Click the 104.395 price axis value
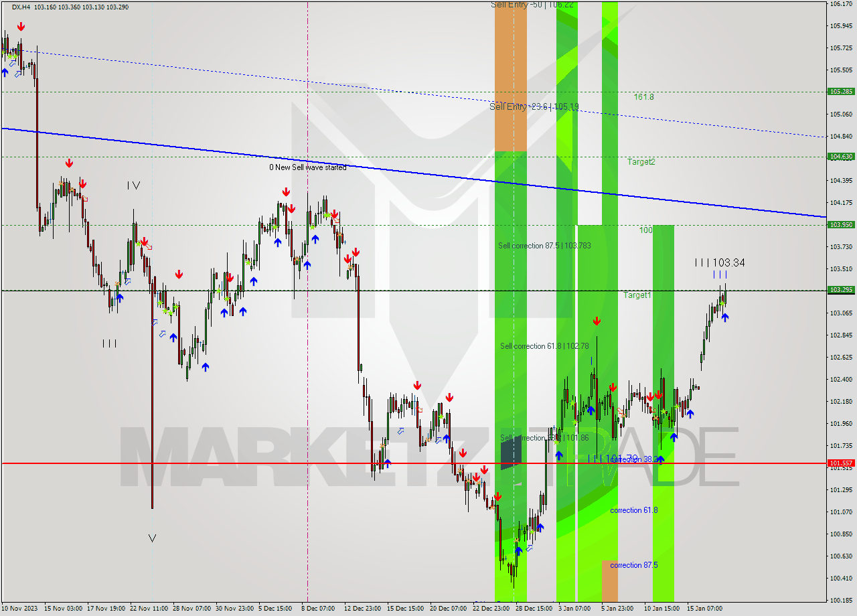 tap(841, 181)
